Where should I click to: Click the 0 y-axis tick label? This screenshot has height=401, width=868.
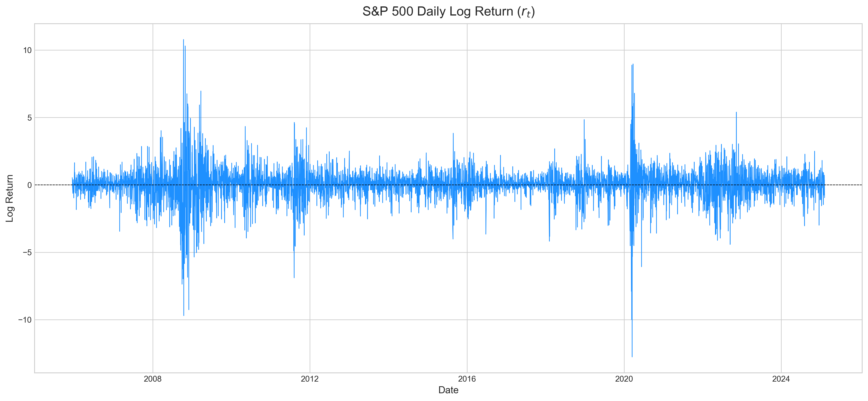tap(29, 185)
